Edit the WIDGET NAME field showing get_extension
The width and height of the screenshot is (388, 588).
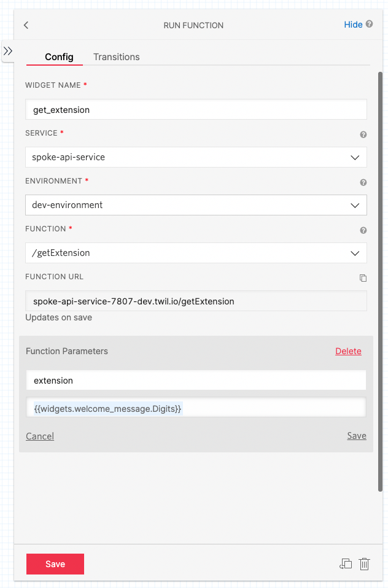[196, 109]
